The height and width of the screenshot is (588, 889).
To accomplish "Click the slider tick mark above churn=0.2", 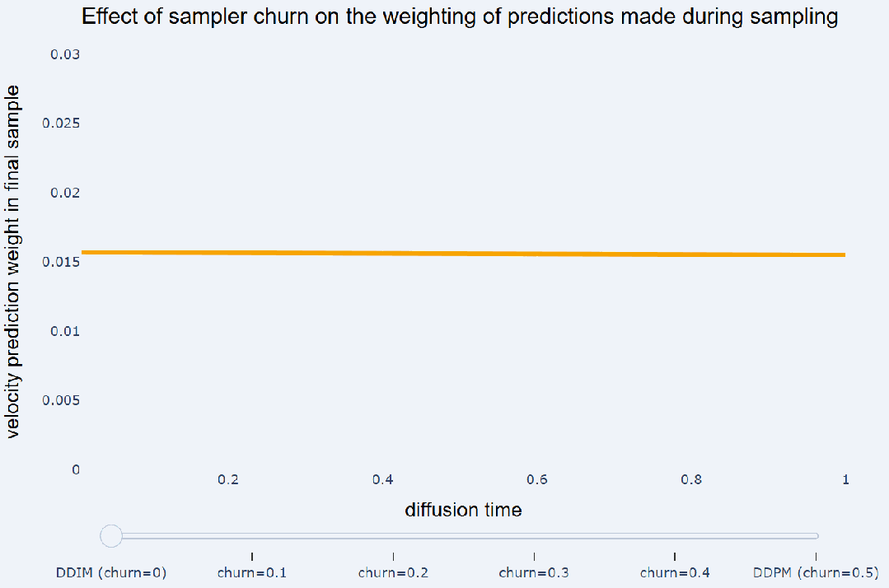I will click(393, 558).
